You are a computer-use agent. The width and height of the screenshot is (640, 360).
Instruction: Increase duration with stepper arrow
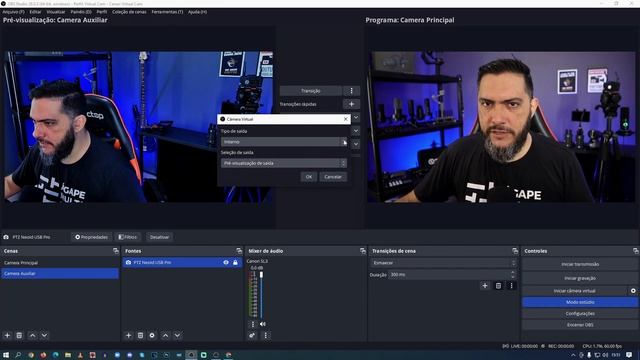tap(513, 273)
